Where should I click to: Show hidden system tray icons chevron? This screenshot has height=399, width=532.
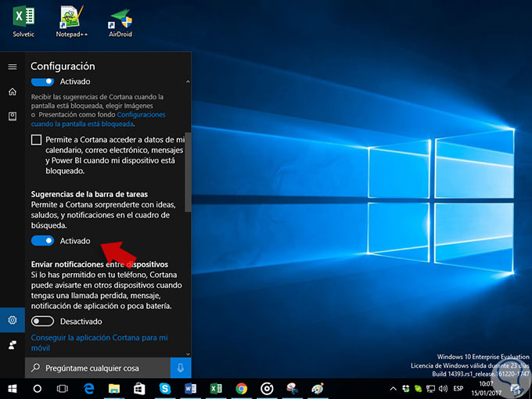coord(394,389)
